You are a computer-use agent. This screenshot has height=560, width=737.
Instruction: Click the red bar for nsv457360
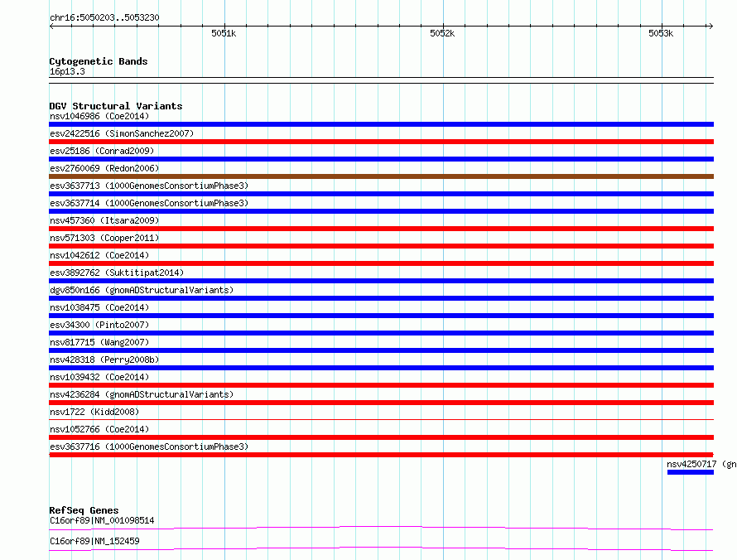[381, 229]
